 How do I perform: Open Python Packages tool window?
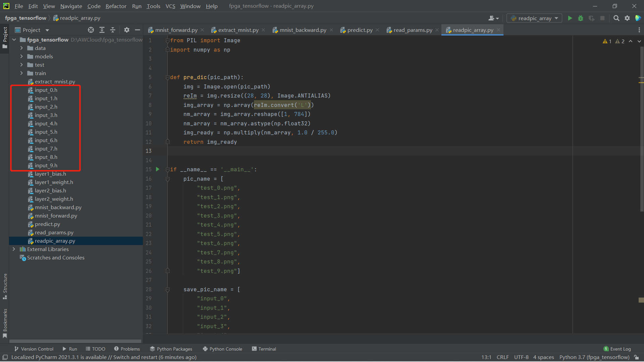tap(171, 349)
